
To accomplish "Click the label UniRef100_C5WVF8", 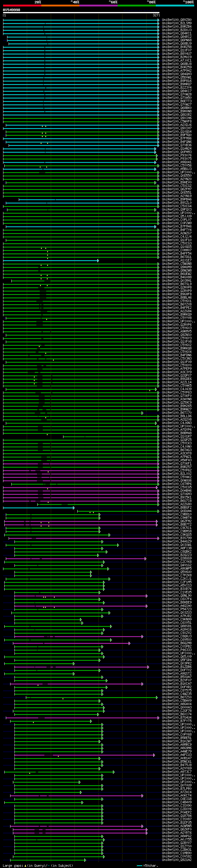I will coord(177,121).
